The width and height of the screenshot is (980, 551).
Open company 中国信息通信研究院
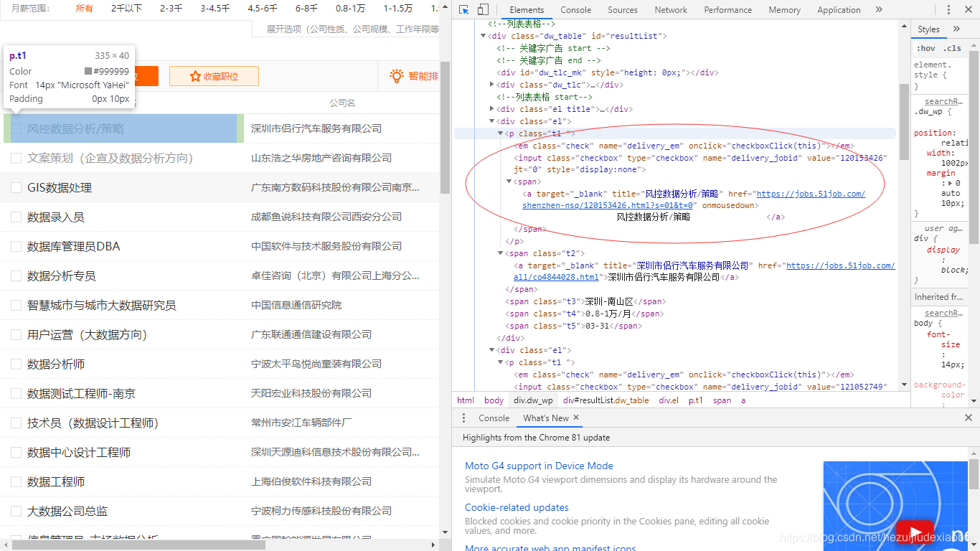click(x=296, y=305)
